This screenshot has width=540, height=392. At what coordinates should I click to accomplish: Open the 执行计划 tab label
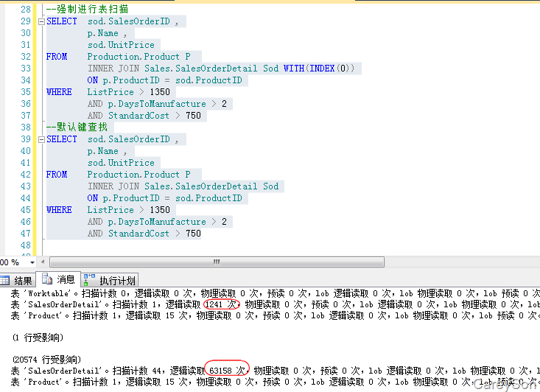(x=117, y=281)
